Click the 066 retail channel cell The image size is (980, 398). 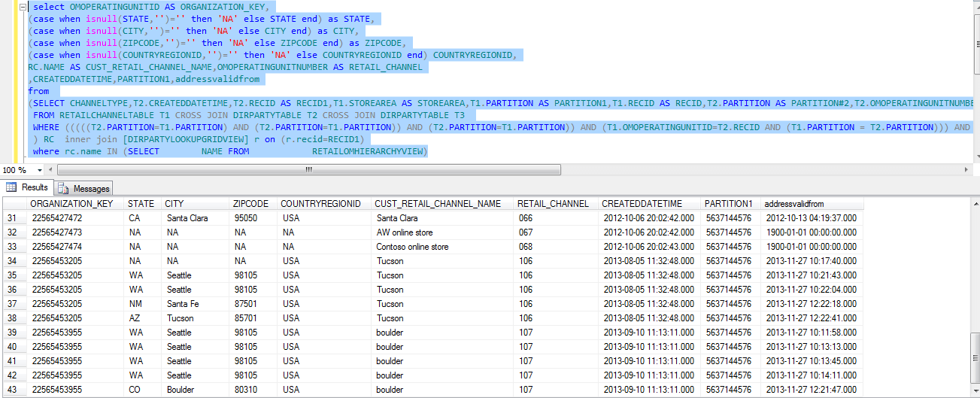pyautogui.click(x=556, y=218)
